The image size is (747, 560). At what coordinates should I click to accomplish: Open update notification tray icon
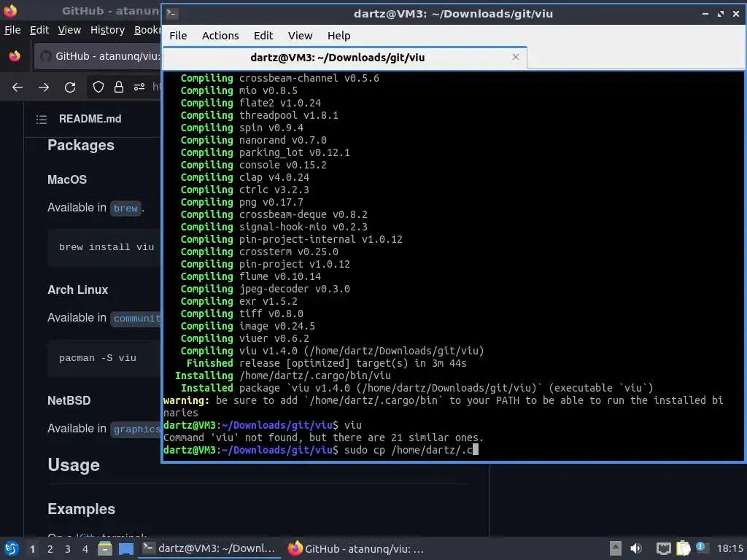tap(702, 548)
